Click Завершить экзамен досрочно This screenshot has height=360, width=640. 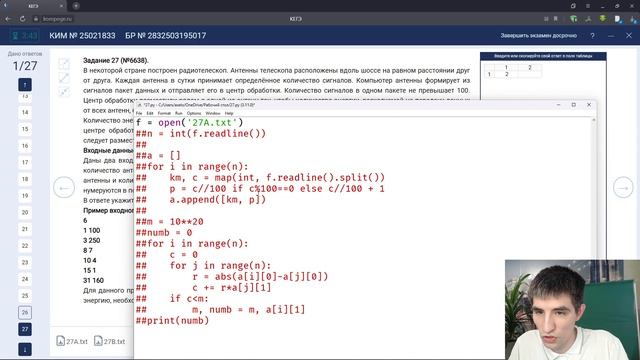[x=538, y=36]
